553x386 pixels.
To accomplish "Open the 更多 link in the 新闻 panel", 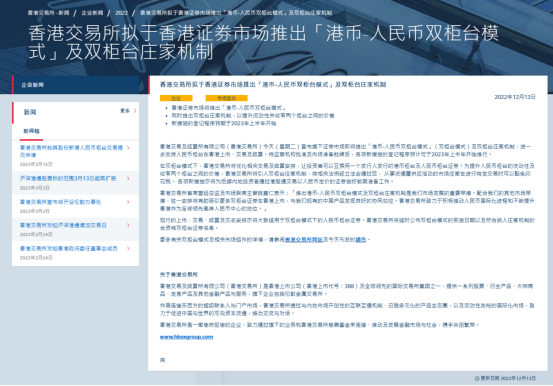I will coord(125,111).
